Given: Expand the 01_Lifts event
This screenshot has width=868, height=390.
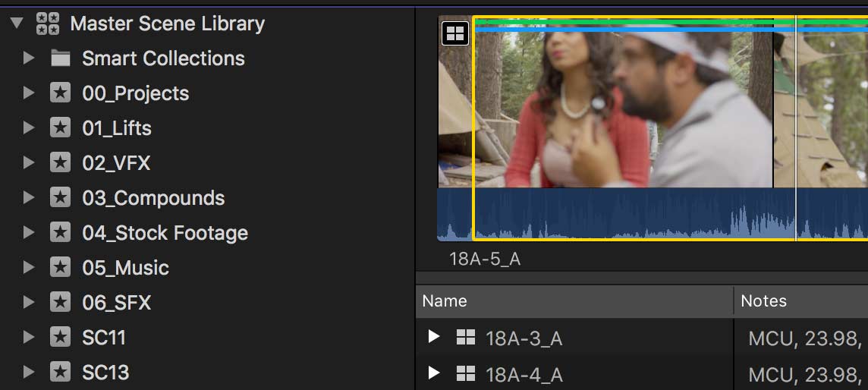Looking at the screenshot, I should tap(29, 127).
